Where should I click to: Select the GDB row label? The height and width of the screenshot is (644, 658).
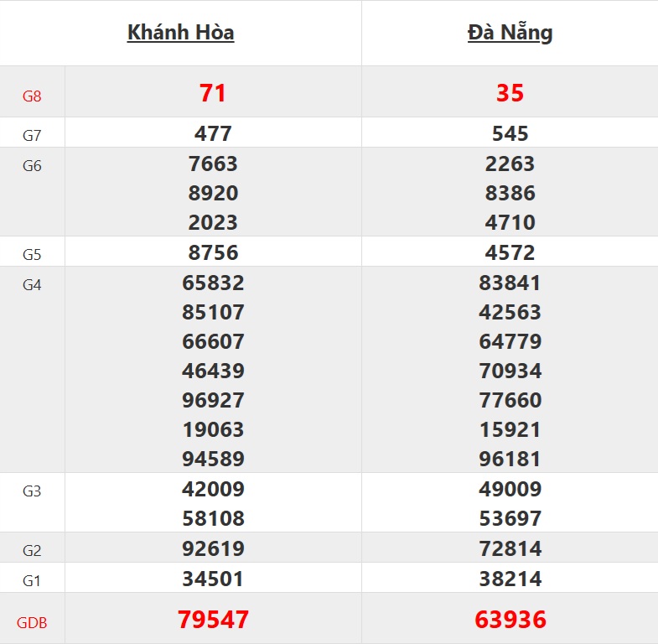point(32,622)
